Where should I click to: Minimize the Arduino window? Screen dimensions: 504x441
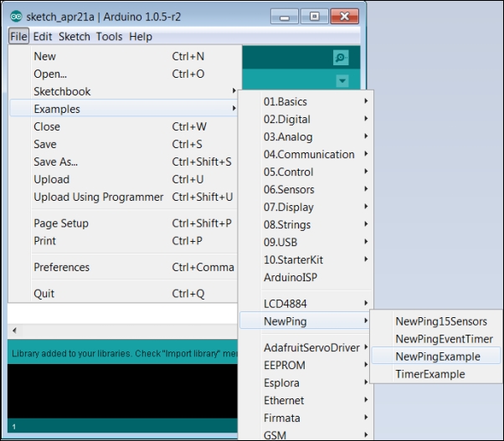285,17
